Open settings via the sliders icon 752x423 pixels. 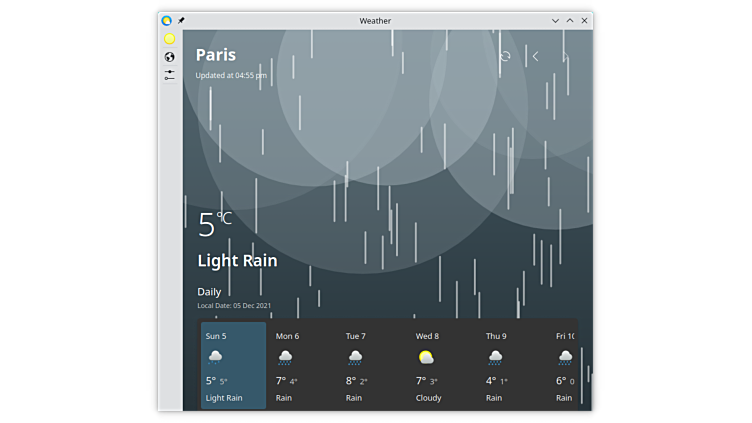pos(170,75)
